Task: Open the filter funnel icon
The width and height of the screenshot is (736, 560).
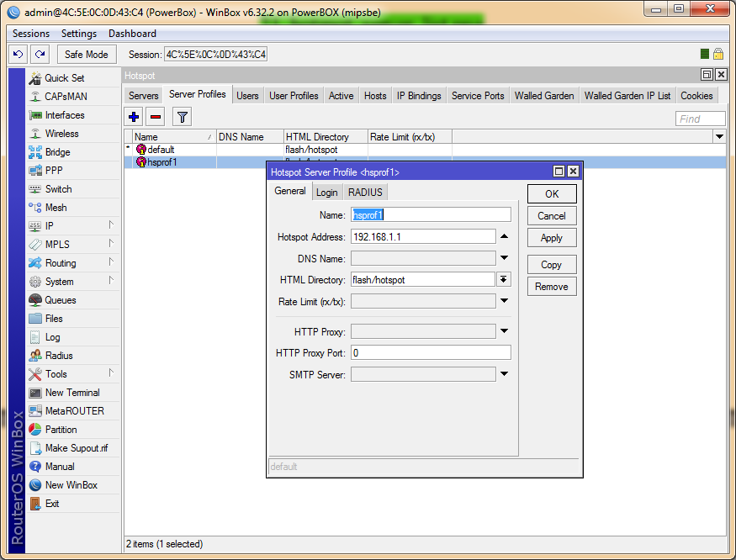Action: pyautogui.click(x=182, y=117)
